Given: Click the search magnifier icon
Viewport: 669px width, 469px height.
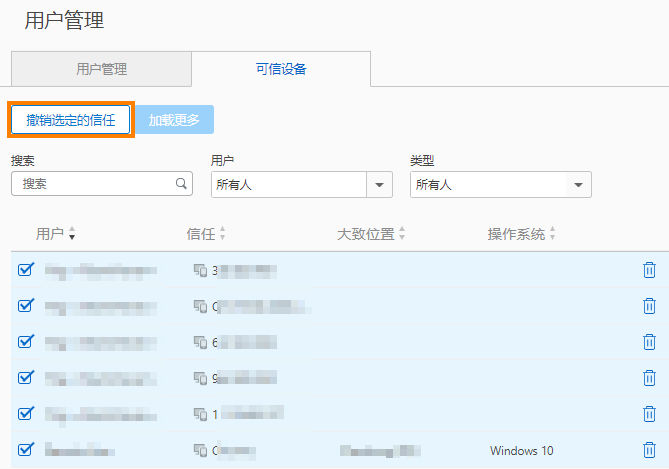Looking at the screenshot, I should point(181,184).
